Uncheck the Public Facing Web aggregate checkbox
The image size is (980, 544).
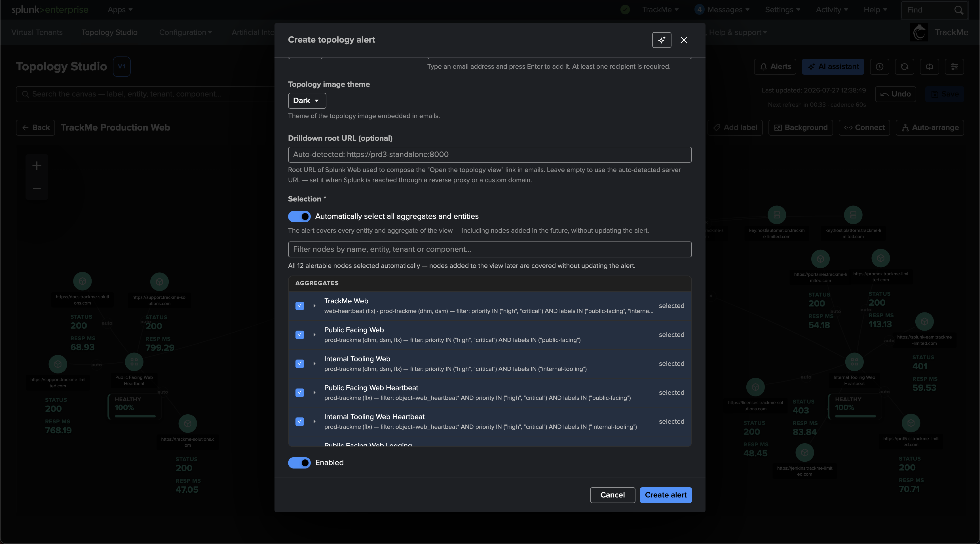pyautogui.click(x=299, y=335)
